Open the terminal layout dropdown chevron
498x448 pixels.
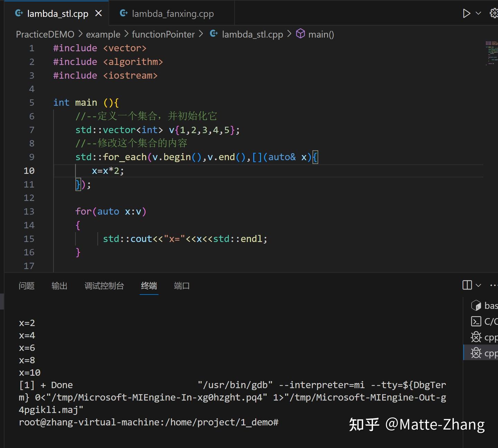click(479, 285)
